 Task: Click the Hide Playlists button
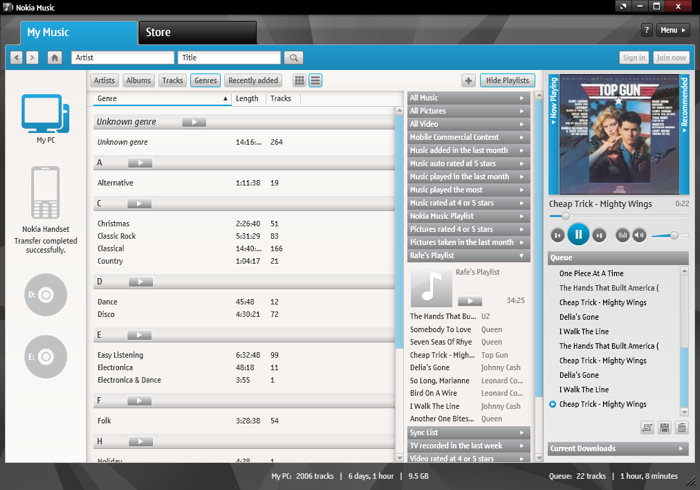pos(508,80)
